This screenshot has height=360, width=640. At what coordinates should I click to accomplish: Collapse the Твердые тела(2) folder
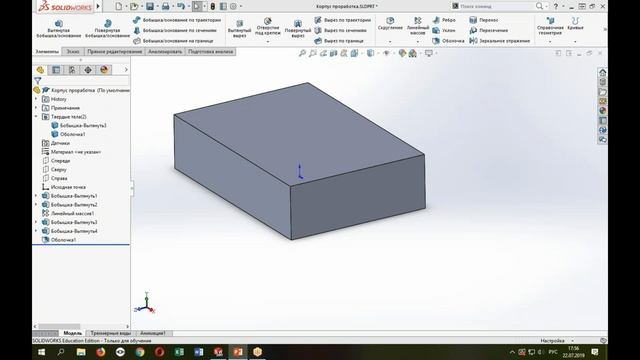[x=36, y=117]
